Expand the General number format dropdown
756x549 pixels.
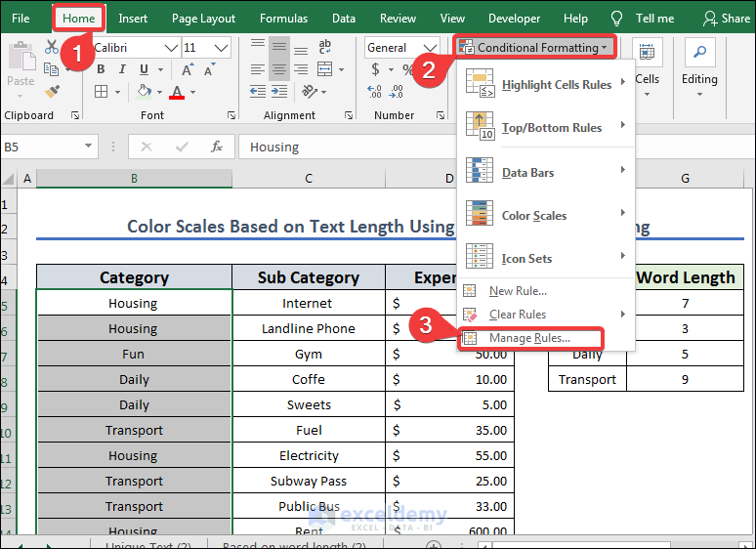pos(428,47)
